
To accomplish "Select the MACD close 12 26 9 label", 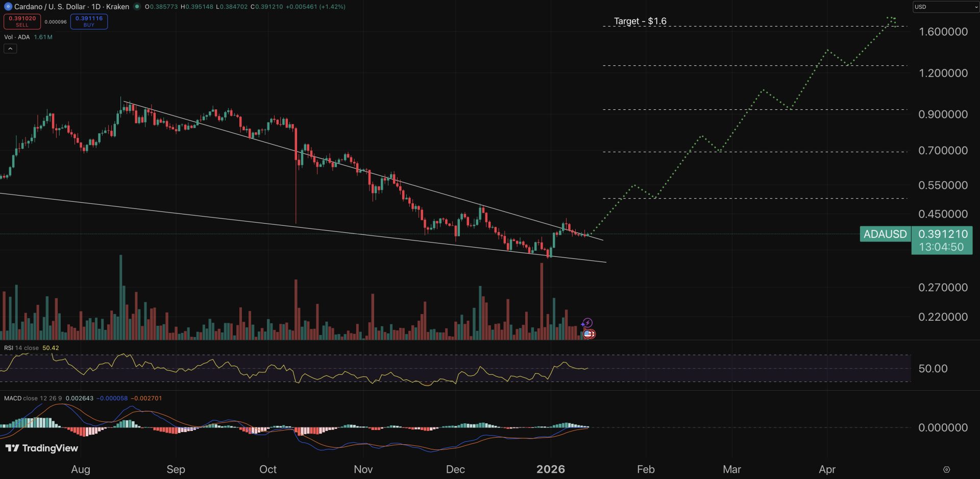I will 33,398.
